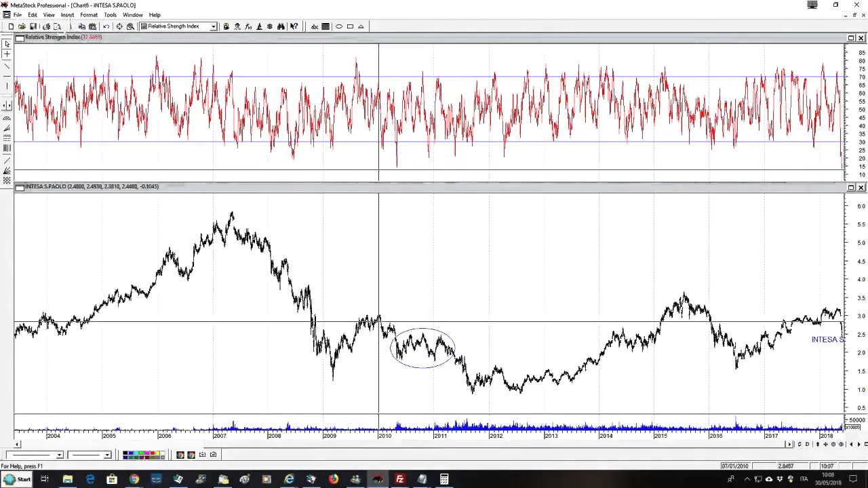The height and width of the screenshot is (488, 868).
Task: Open Google Chrome from the taskbar
Action: (x=134, y=480)
